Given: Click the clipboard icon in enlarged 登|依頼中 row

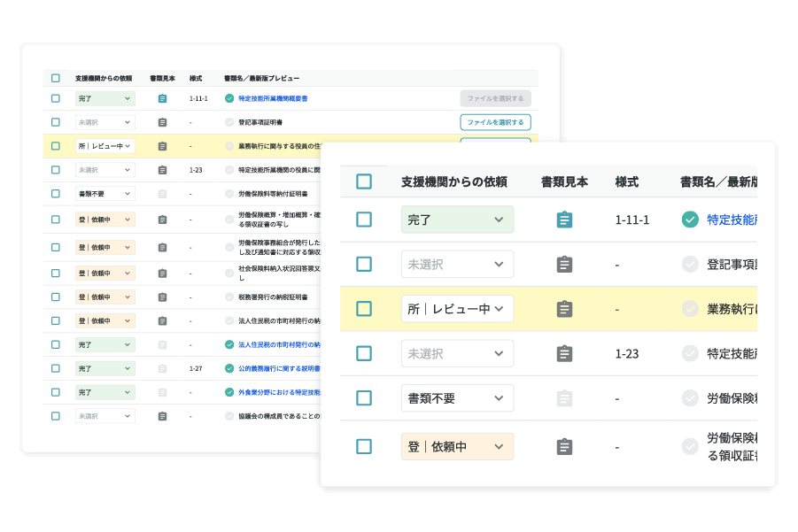Looking at the screenshot, I should 564,447.
